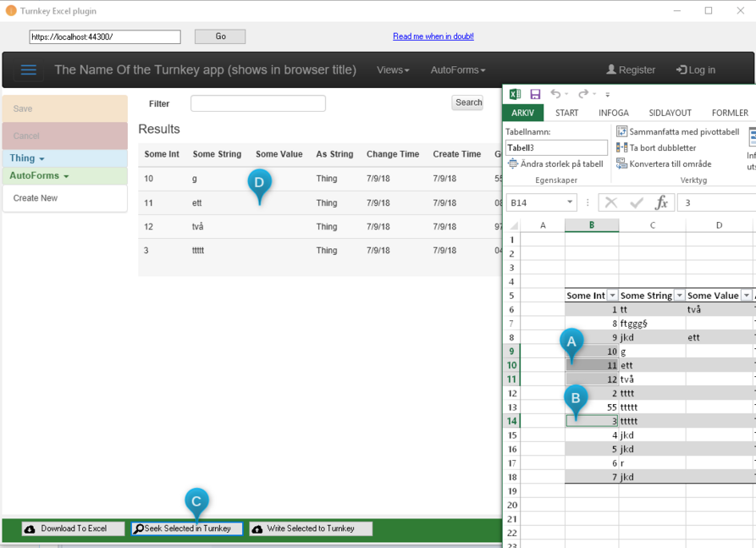Click Sammanfatta med pivottabell icon
Screen dimensions: 756x548
[x=621, y=132]
